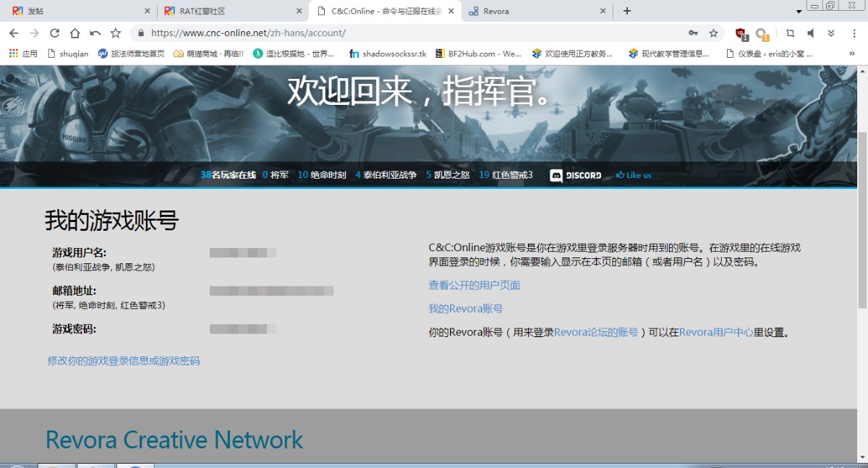This screenshot has width=868, height=468.
Task: Click the crop screenshot extension icon
Action: pos(790,33)
